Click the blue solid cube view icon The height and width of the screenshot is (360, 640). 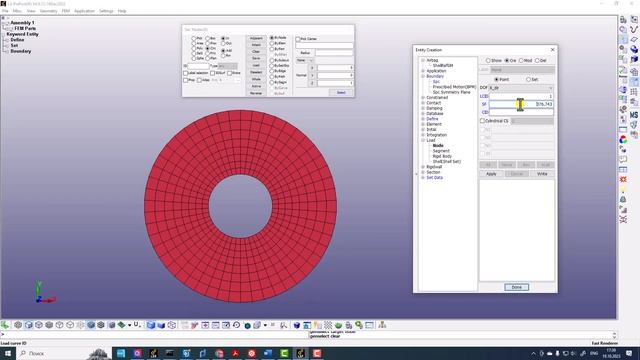(x=151, y=325)
